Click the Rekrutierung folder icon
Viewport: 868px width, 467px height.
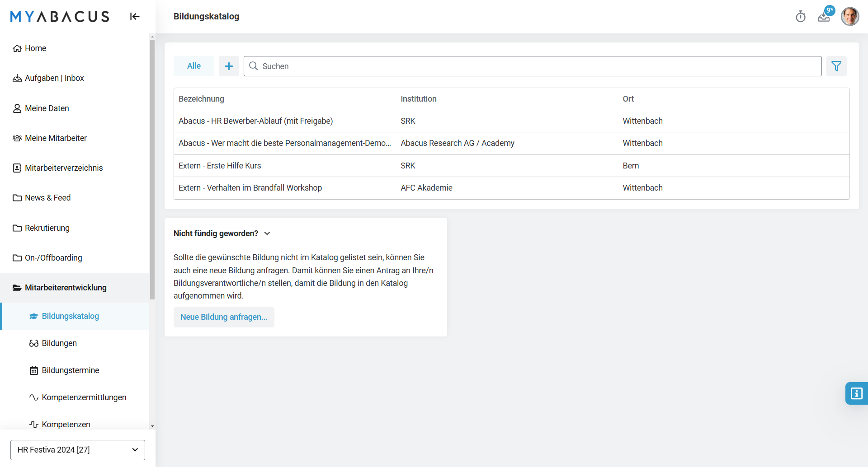pyautogui.click(x=17, y=228)
